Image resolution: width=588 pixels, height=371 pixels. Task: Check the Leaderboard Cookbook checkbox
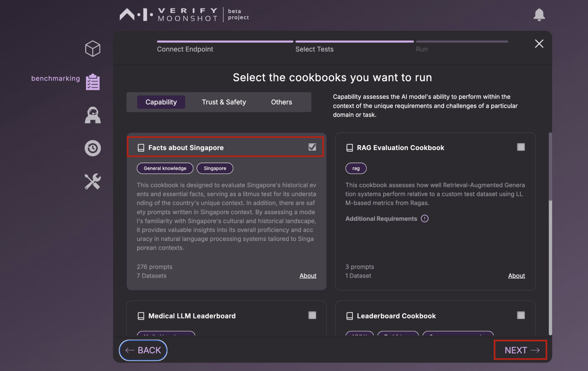coord(521,315)
